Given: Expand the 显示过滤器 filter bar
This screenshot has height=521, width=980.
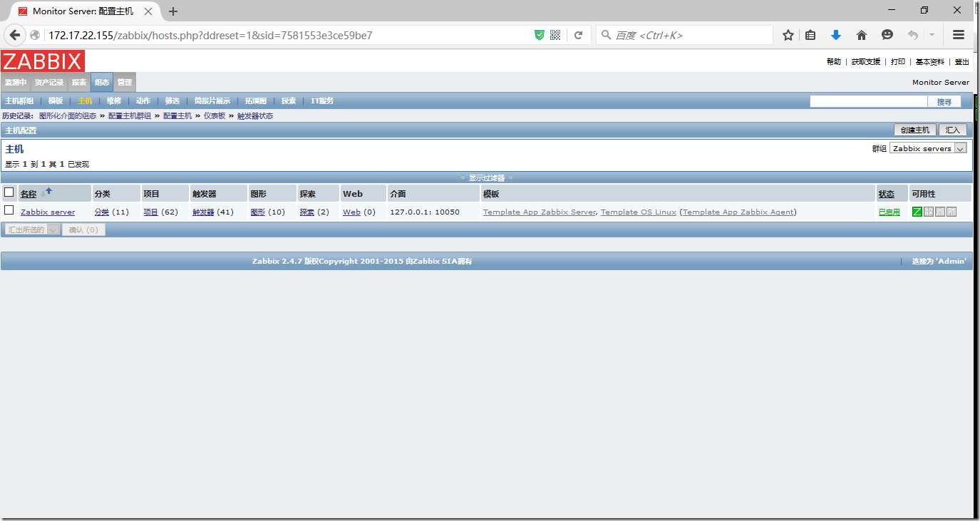Looking at the screenshot, I should [487, 177].
